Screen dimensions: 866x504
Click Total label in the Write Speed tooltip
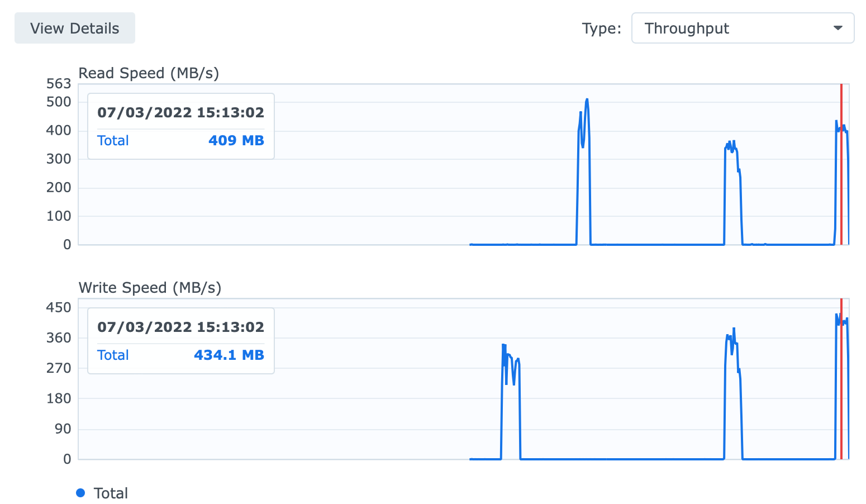[x=113, y=355]
